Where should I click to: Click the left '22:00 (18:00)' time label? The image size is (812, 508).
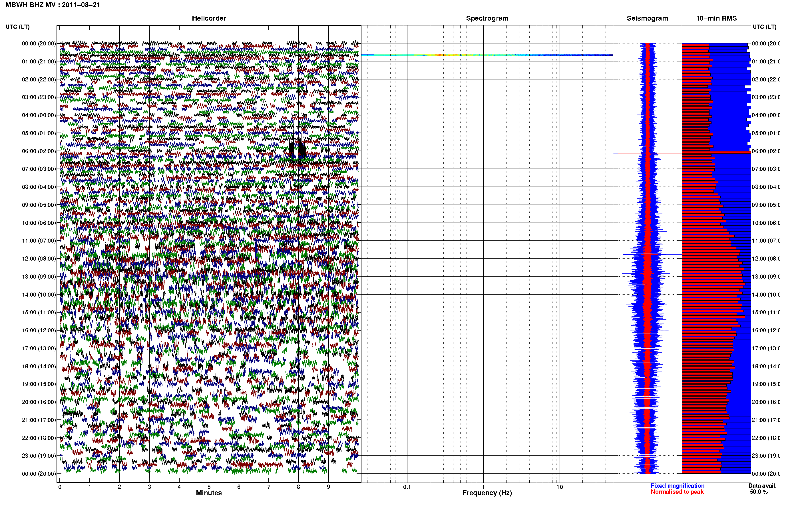tap(39, 438)
